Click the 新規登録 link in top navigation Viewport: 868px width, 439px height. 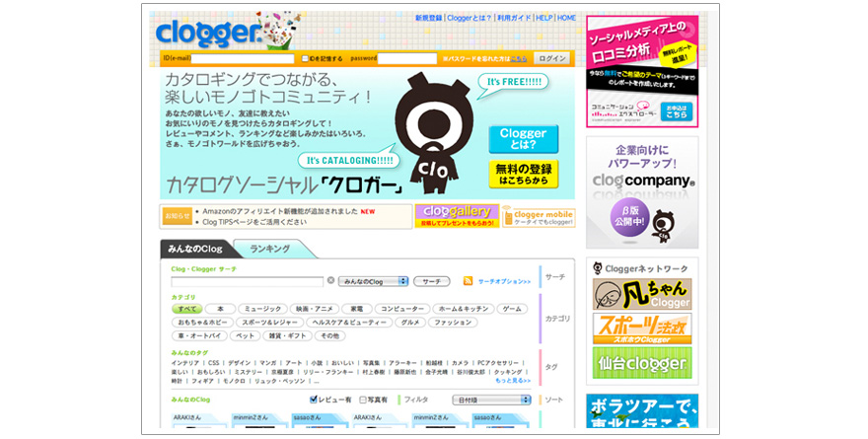428,18
